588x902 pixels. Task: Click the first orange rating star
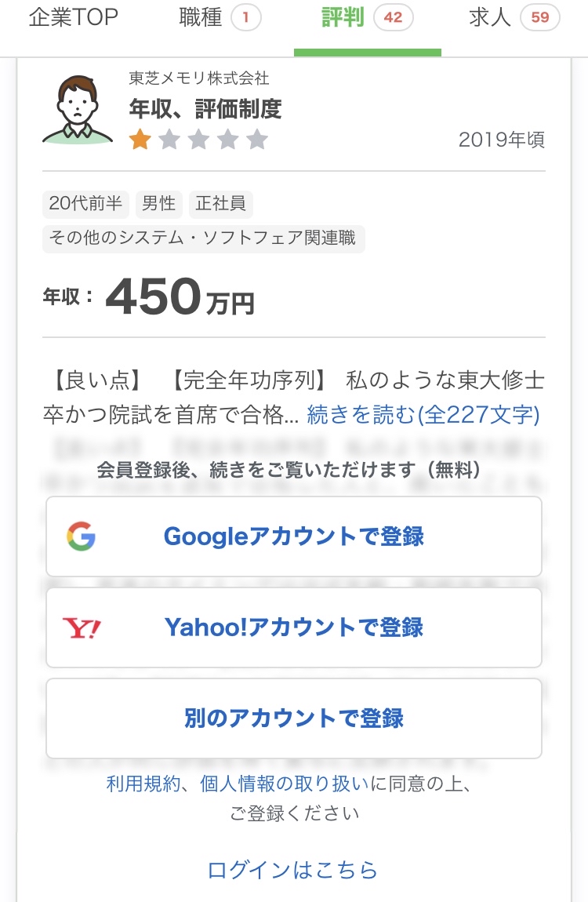pos(140,140)
